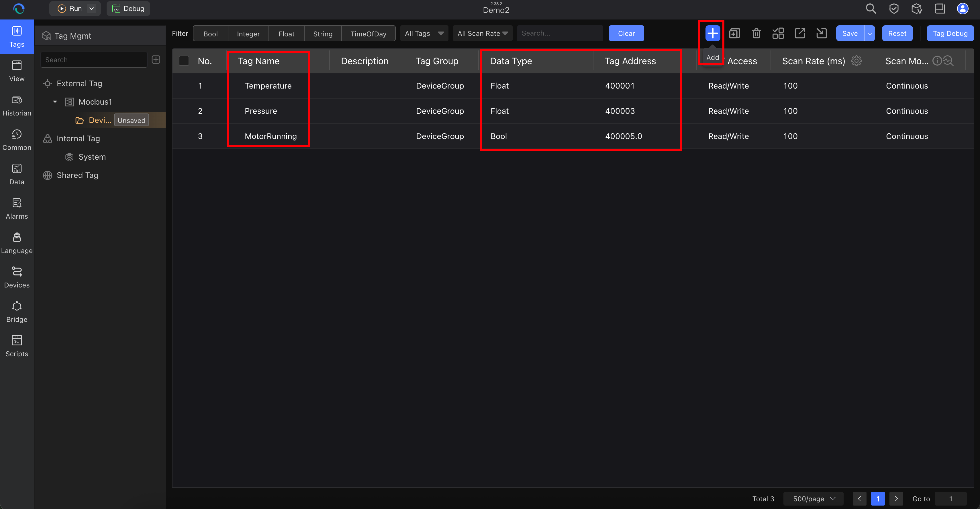The height and width of the screenshot is (509, 980).
Task: Click the export tags icon
Action: point(800,34)
